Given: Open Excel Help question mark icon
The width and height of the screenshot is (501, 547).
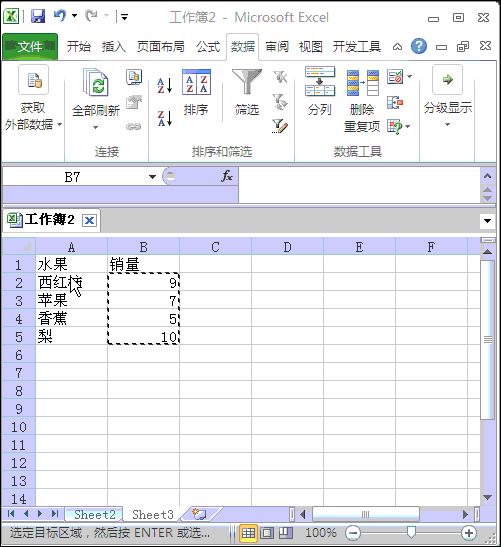Looking at the screenshot, I should 419,46.
